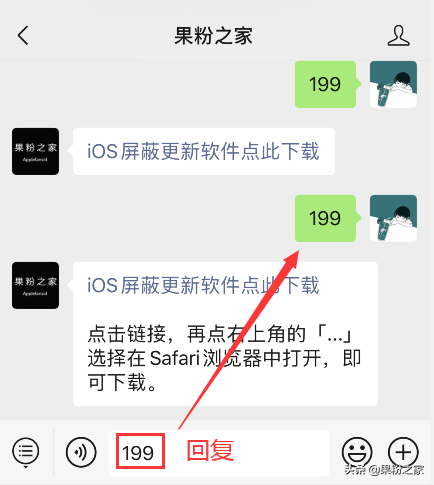434x485 pixels.
Task: Open the plus attachments button
Action: (x=403, y=452)
